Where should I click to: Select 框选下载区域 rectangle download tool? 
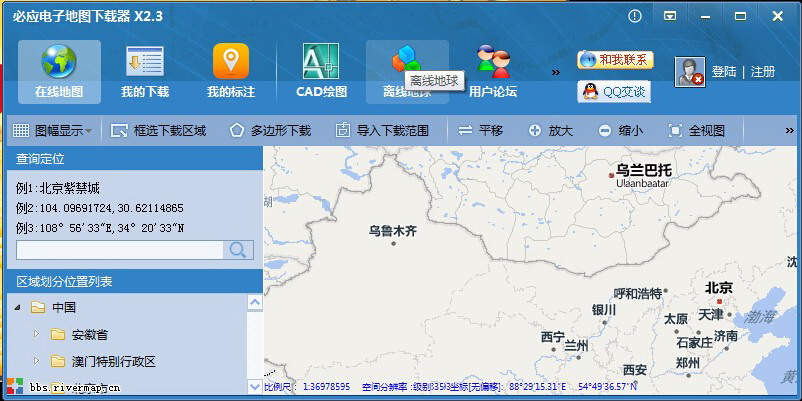[159, 131]
